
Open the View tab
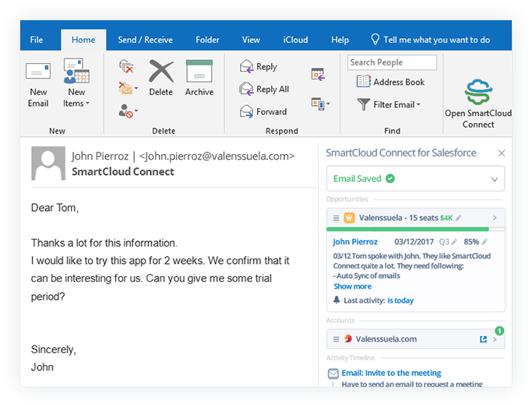click(x=251, y=40)
